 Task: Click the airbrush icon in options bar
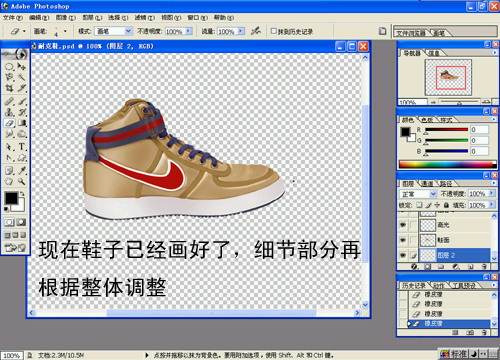[x=256, y=31]
